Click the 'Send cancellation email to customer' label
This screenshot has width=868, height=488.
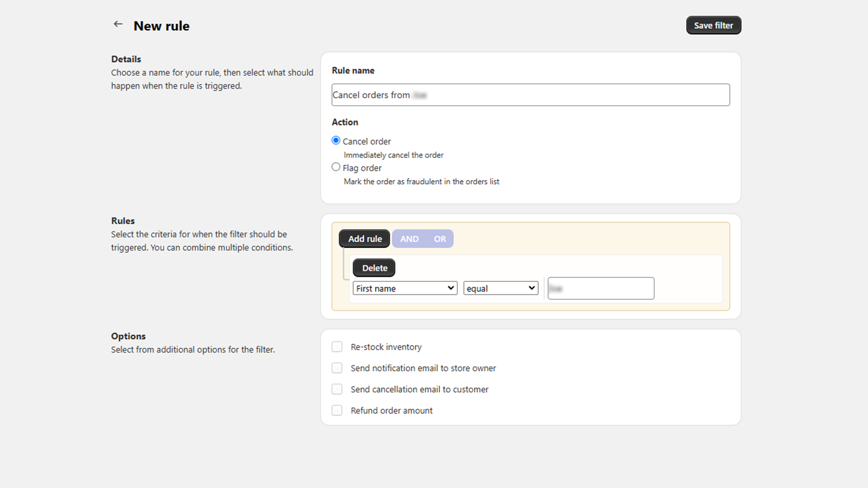419,389
